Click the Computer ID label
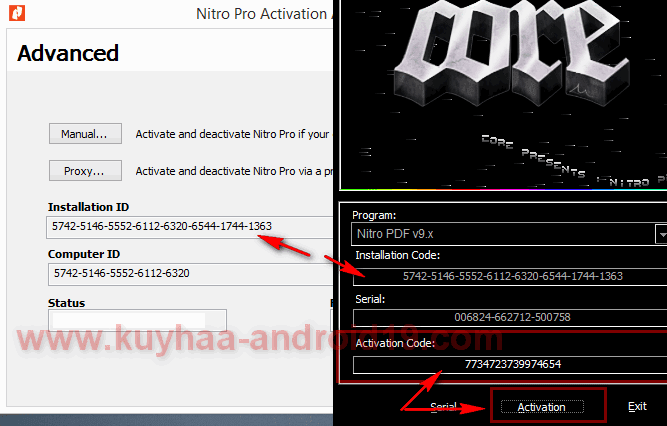 84,254
